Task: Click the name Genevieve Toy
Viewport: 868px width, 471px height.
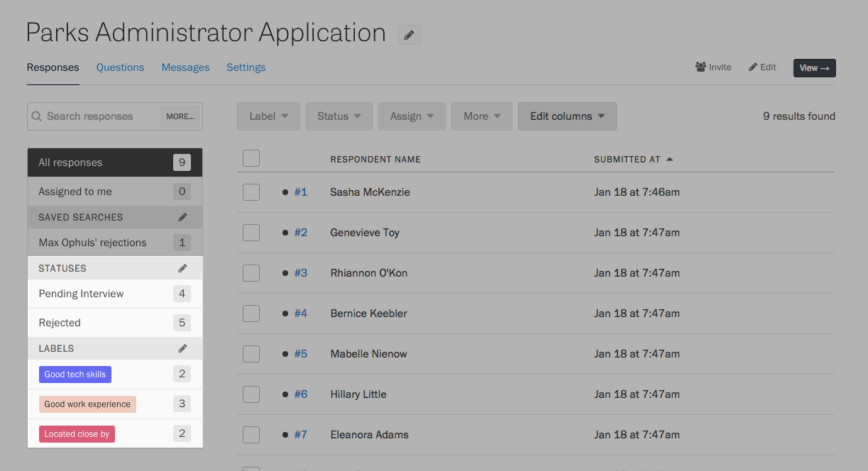Action: (365, 233)
